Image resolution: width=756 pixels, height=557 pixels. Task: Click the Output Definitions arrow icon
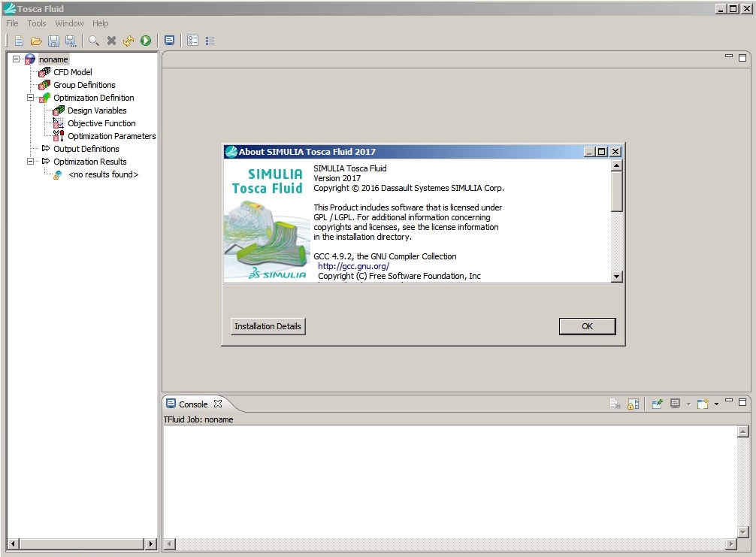point(45,149)
